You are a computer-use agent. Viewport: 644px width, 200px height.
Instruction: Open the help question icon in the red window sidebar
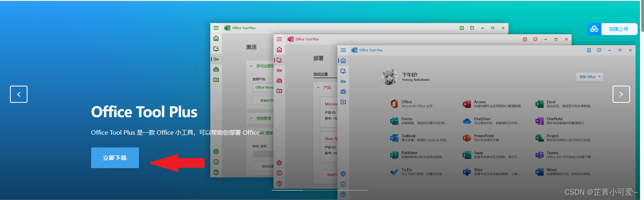point(279,183)
